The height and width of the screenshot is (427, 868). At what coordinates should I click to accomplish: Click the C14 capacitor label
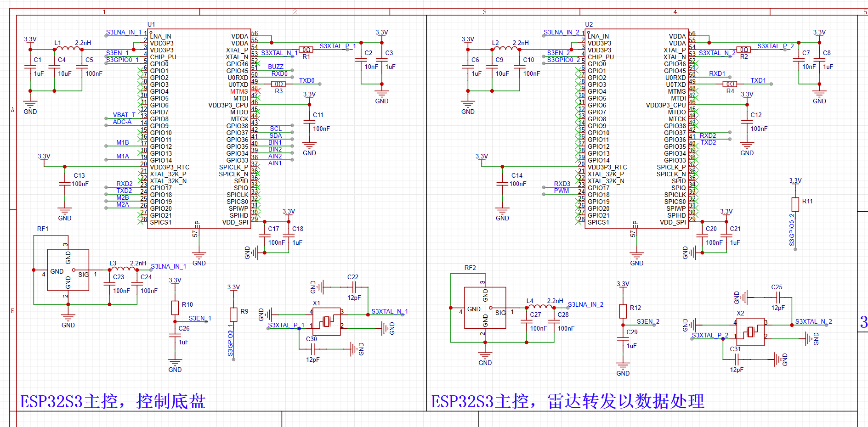[517, 175]
